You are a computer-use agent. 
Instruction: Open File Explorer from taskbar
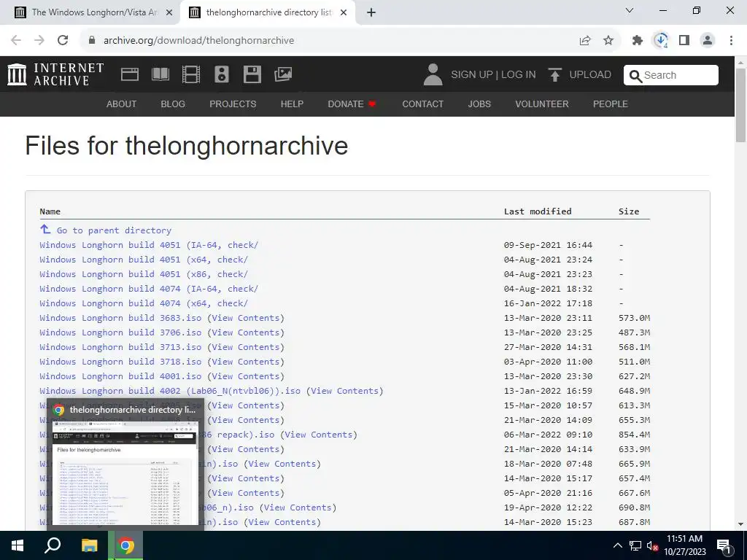pyautogui.click(x=89, y=545)
